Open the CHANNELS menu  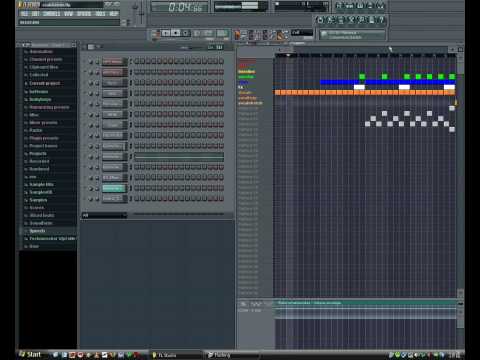point(52,14)
